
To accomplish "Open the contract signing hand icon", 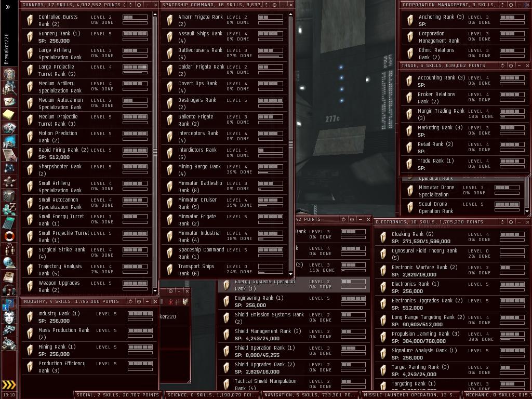I will (9, 155).
